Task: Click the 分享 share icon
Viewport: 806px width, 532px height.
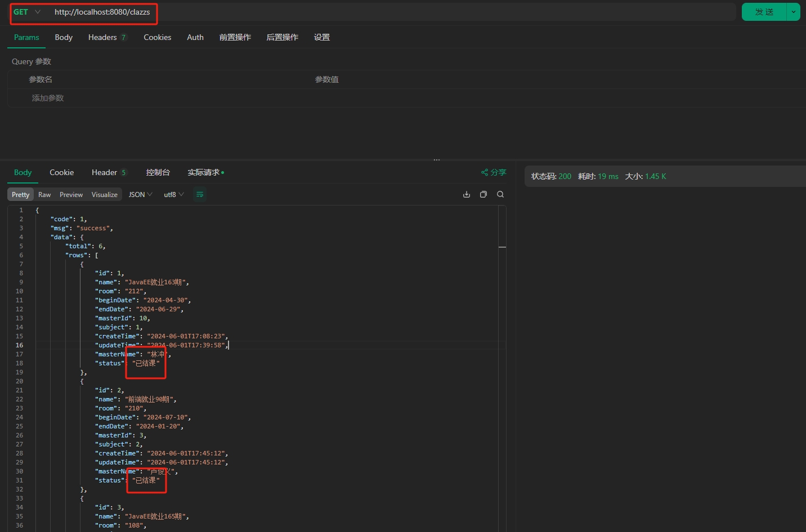Action: coord(494,172)
